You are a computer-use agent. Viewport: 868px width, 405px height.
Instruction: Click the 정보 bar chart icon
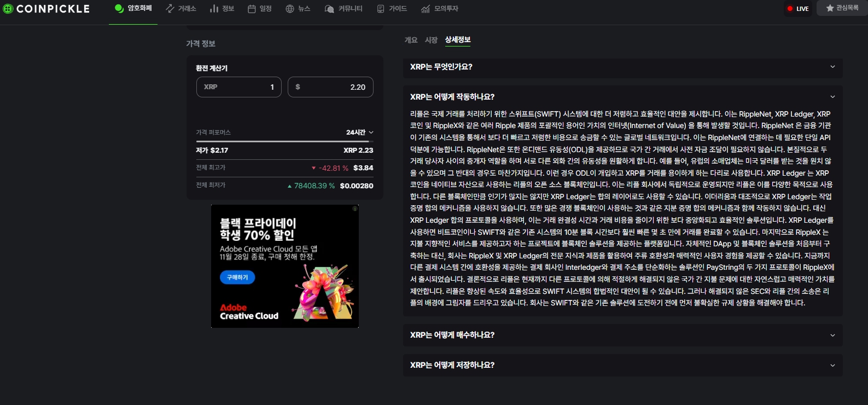pyautogui.click(x=214, y=9)
